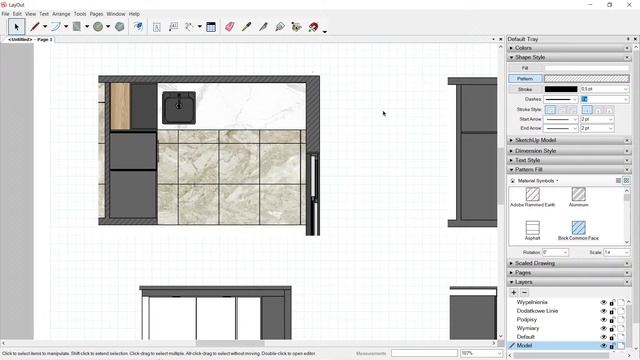Pin the Default Tray
This screenshot has width=640, height=360.
click(x=628, y=39)
